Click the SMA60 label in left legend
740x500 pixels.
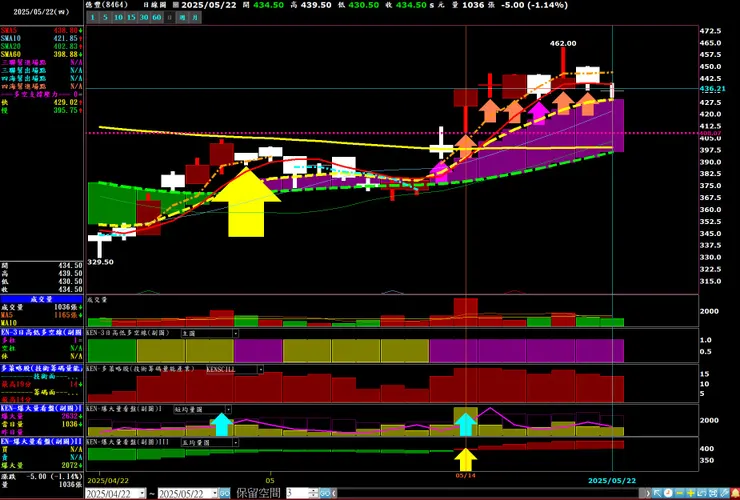(x=10, y=54)
